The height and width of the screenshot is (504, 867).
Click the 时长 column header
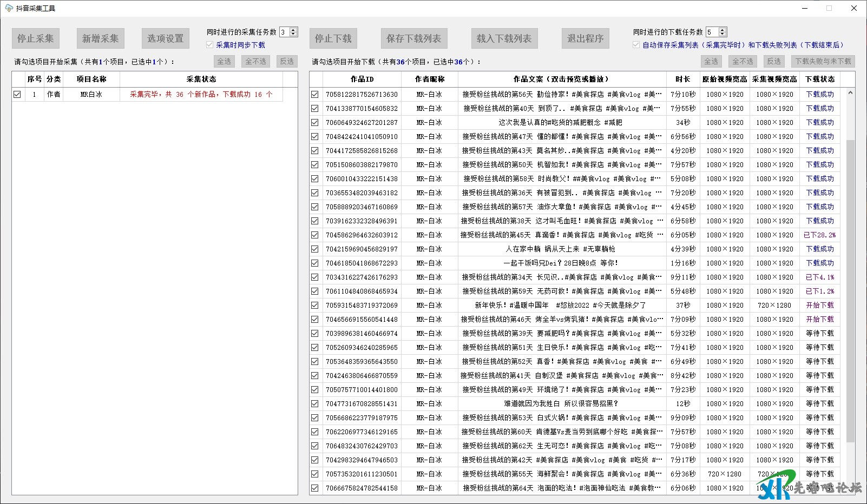pyautogui.click(x=683, y=79)
